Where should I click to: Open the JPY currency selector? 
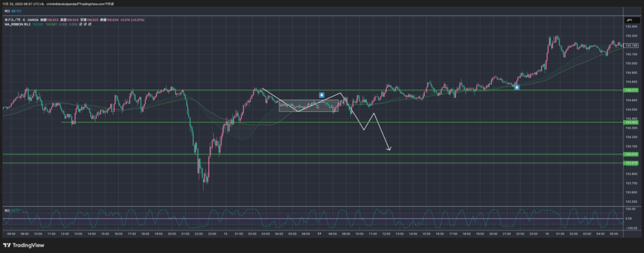pyautogui.click(x=629, y=21)
